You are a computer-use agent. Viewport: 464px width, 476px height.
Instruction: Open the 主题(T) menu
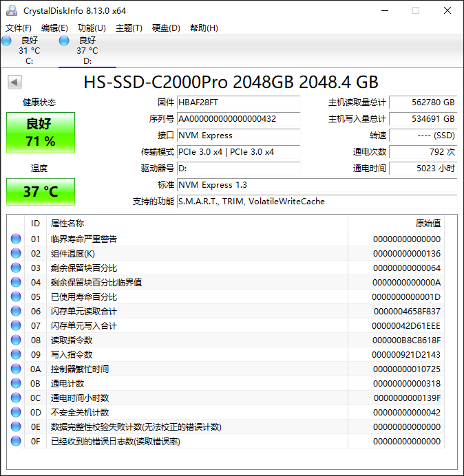click(129, 28)
